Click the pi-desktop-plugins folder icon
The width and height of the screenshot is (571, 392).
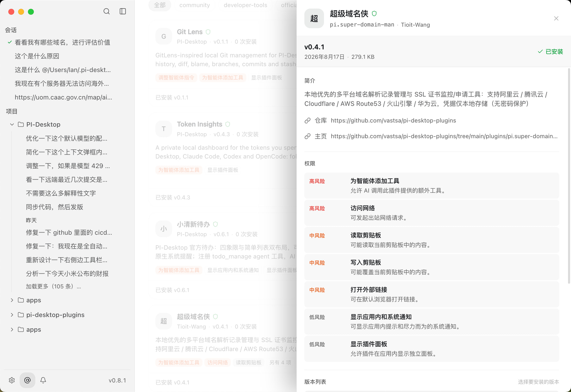(21, 315)
